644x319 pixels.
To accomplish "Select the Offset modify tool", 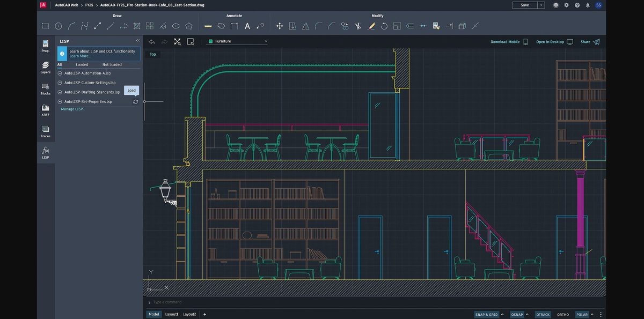I will coord(410,26).
